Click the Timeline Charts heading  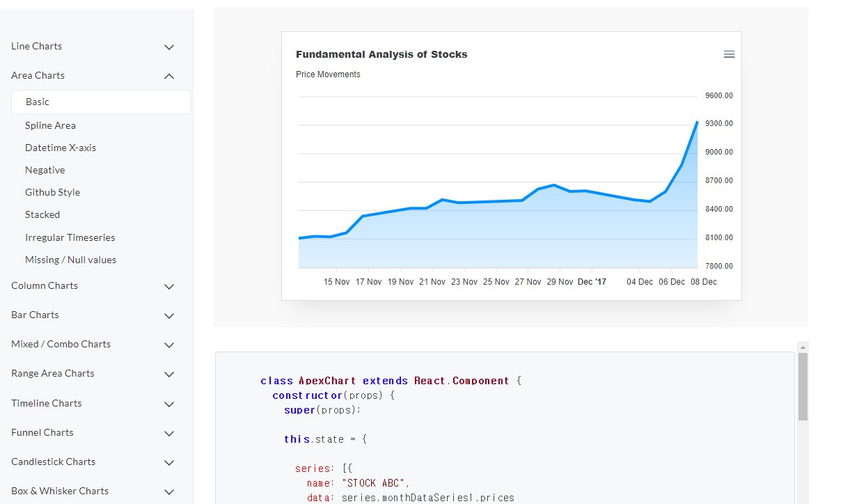(x=47, y=403)
